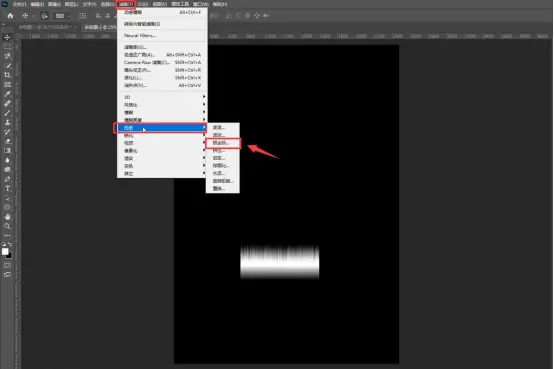This screenshot has width=554, height=369.
Task: Open the foreground color picker
Action: [5, 251]
